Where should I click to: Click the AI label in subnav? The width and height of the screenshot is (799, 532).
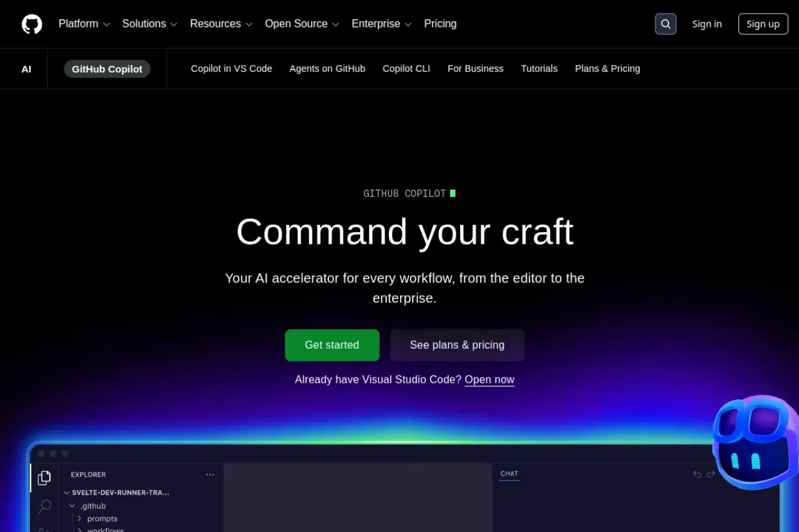[26, 69]
